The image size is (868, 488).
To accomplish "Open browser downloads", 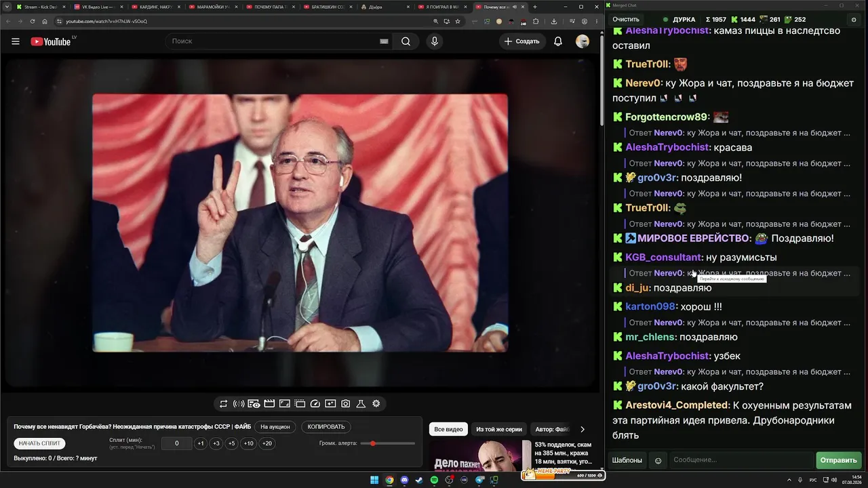I will tap(554, 21).
